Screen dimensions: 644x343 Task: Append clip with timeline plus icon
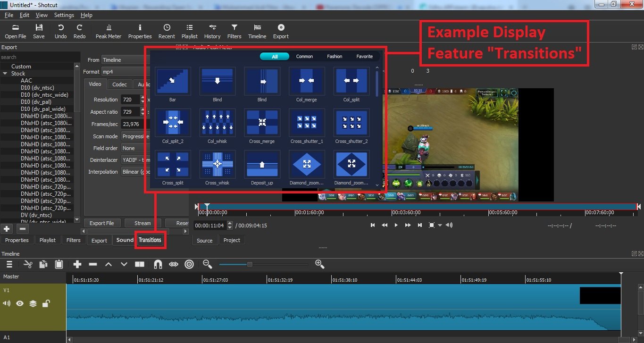point(77,265)
